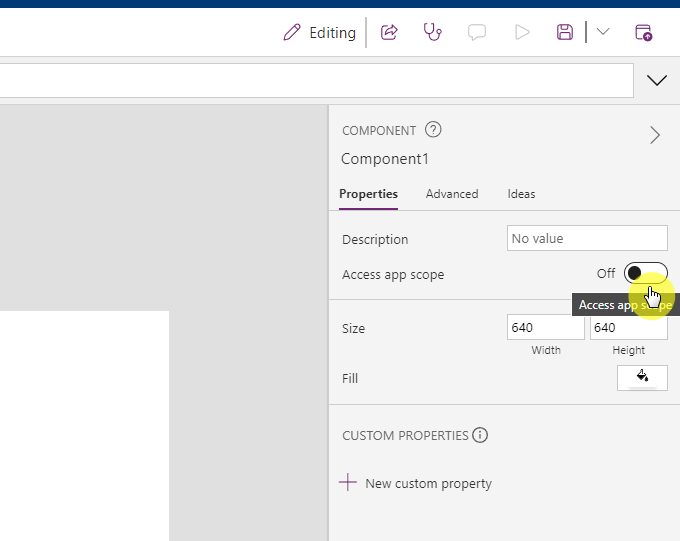This screenshot has height=541, width=680.
Task: Open the Ideas tab
Action: click(x=521, y=194)
